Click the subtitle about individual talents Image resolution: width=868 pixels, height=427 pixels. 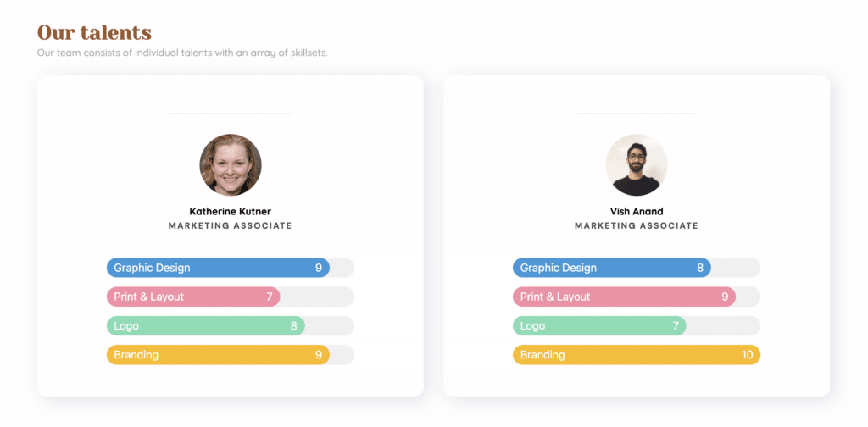tap(182, 53)
